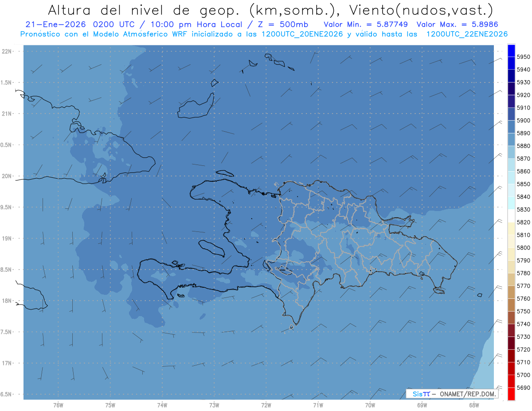Click the '1200UTC_22ENE2026' valid-until time
The width and height of the screenshot is (532, 411).
pos(466,34)
